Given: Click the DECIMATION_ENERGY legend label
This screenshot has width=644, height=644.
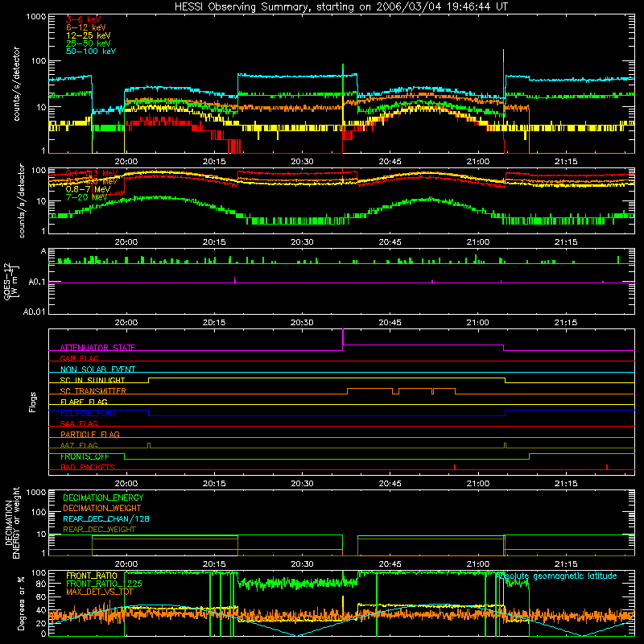Looking at the screenshot, I should tap(103, 497).
